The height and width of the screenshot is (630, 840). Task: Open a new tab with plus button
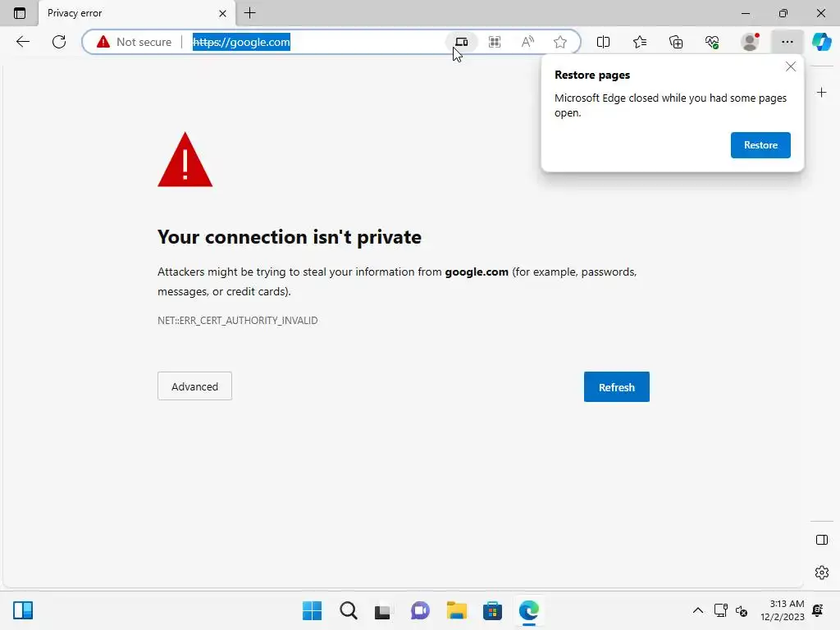coord(249,13)
